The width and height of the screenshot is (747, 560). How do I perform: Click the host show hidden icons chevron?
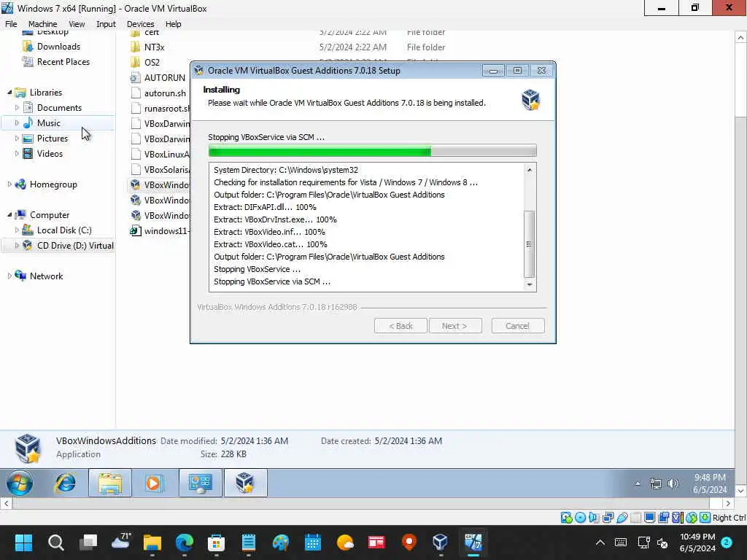pyautogui.click(x=600, y=542)
